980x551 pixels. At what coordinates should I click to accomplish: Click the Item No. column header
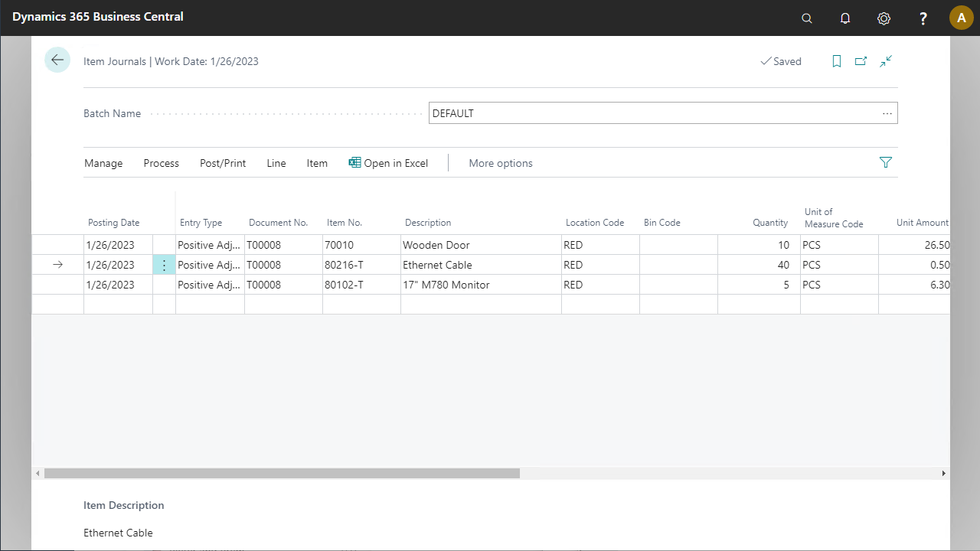[345, 223]
